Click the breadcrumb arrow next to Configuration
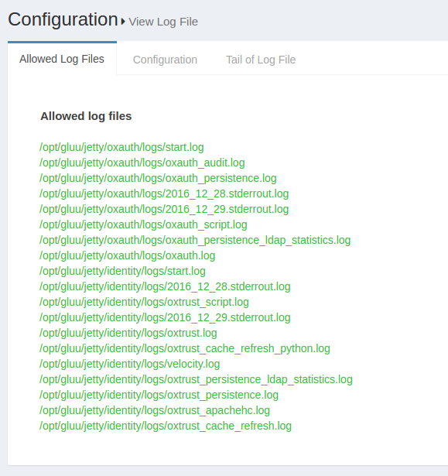Image resolution: width=448 pixels, height=476 pixels. tap(123, 22)
